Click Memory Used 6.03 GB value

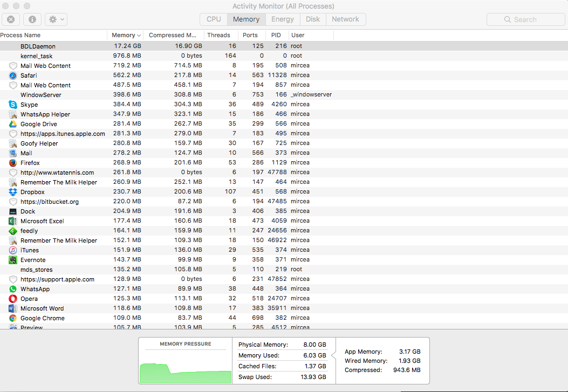coord(315,355)
